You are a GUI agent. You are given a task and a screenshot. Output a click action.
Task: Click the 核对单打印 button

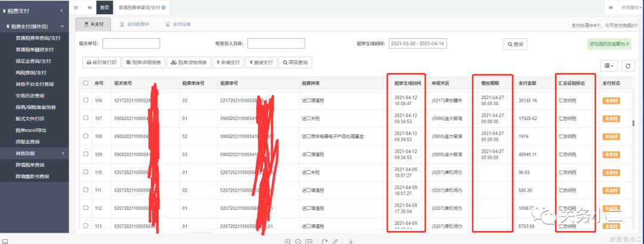[101, 63]
